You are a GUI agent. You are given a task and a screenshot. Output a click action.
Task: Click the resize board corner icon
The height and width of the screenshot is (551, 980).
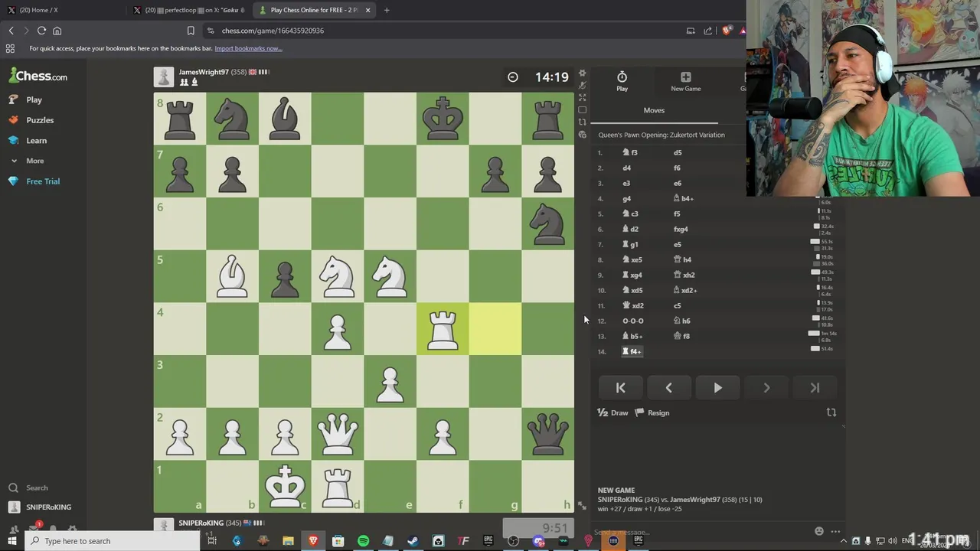tap(582, 507)
